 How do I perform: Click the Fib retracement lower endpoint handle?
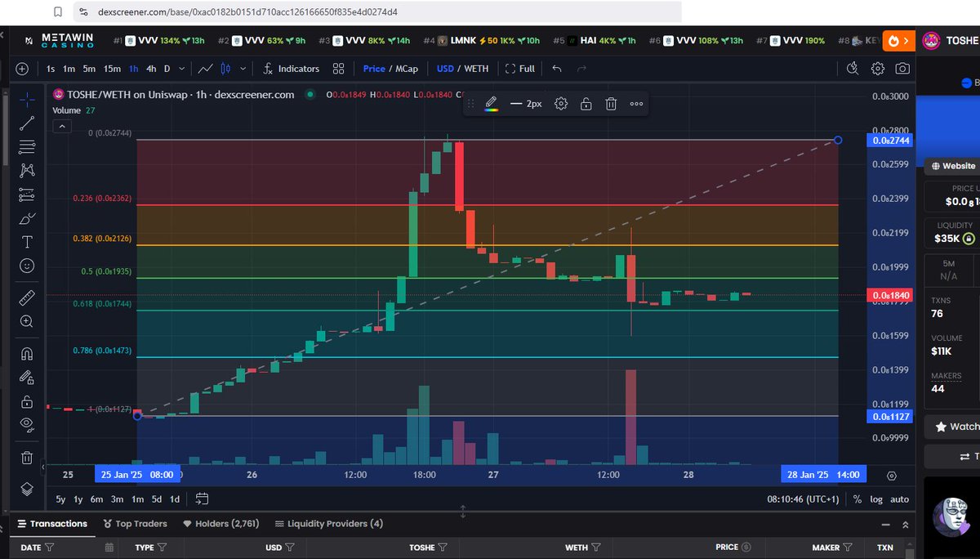pyautogui.click(x=137, y=416)
